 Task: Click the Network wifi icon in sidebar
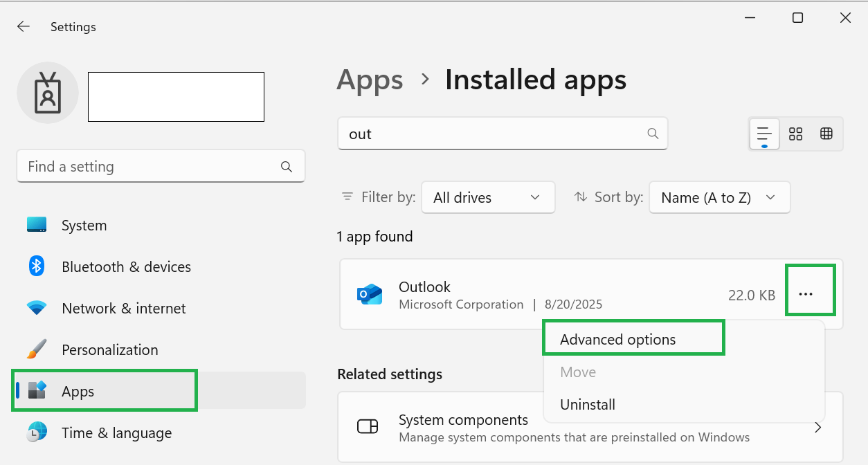click(x=37, y=308)
